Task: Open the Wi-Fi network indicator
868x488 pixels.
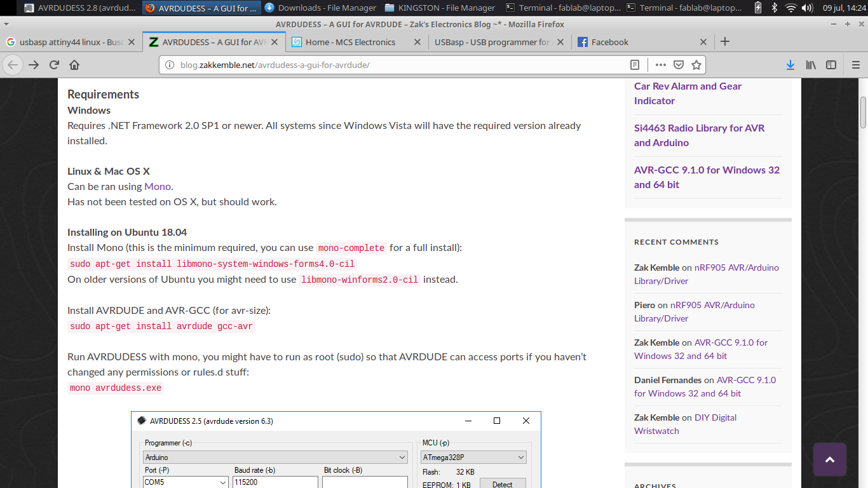Action: pyautogui.click(x=790, y=8)
